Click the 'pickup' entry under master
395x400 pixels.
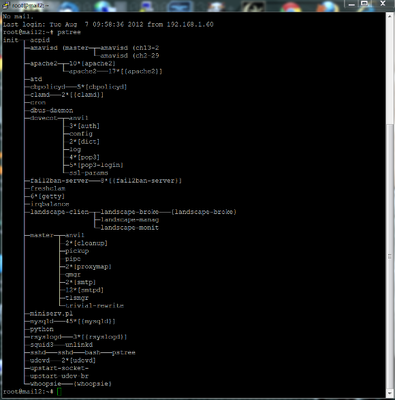(77, 251)
